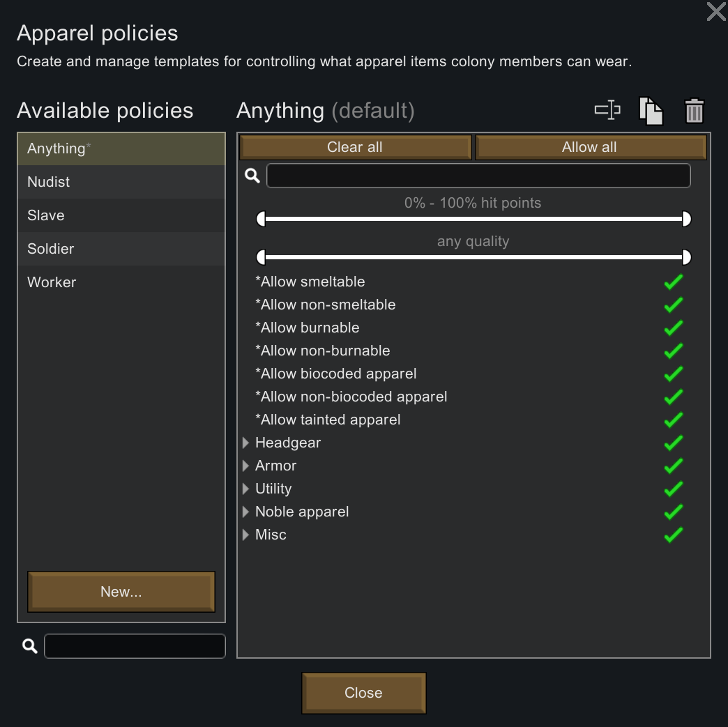The height and width of the screenshot is (727, 728).
Task: Click the New... policy button
Action: pos(121,592)
